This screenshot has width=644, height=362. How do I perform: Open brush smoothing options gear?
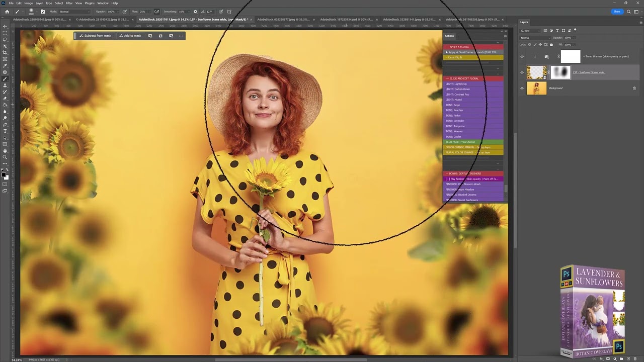pos(195,12)
